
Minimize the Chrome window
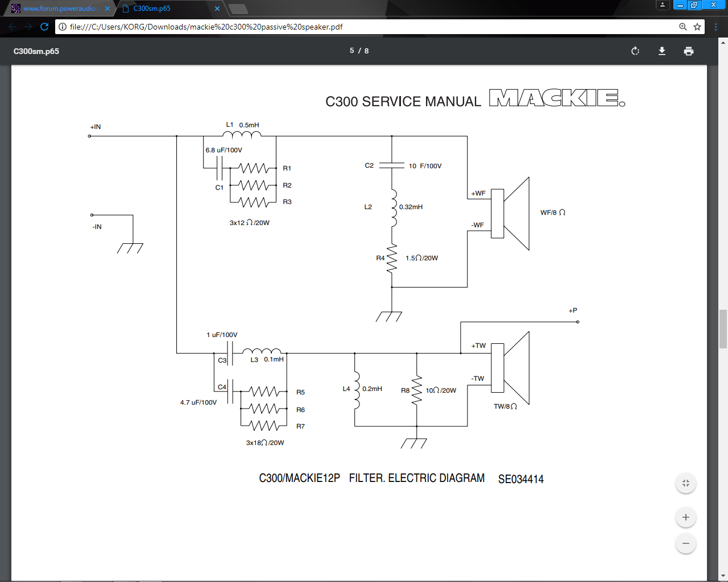click(680, 5)
